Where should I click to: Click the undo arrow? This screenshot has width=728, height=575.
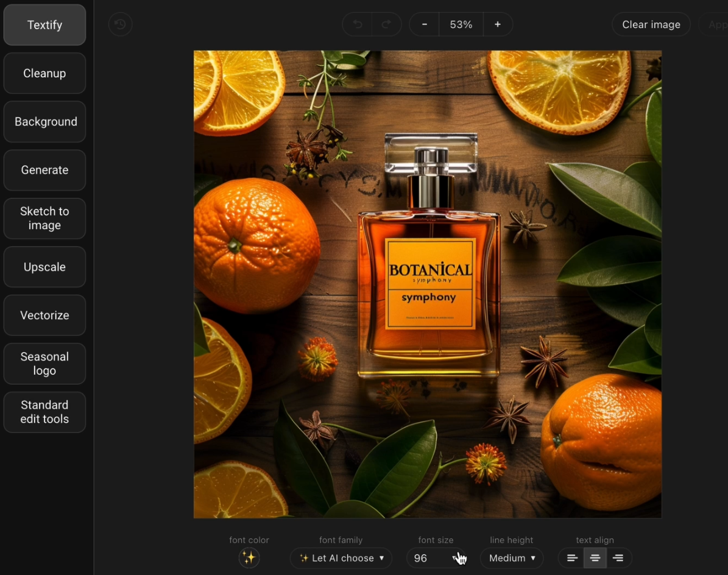point(358,24)
